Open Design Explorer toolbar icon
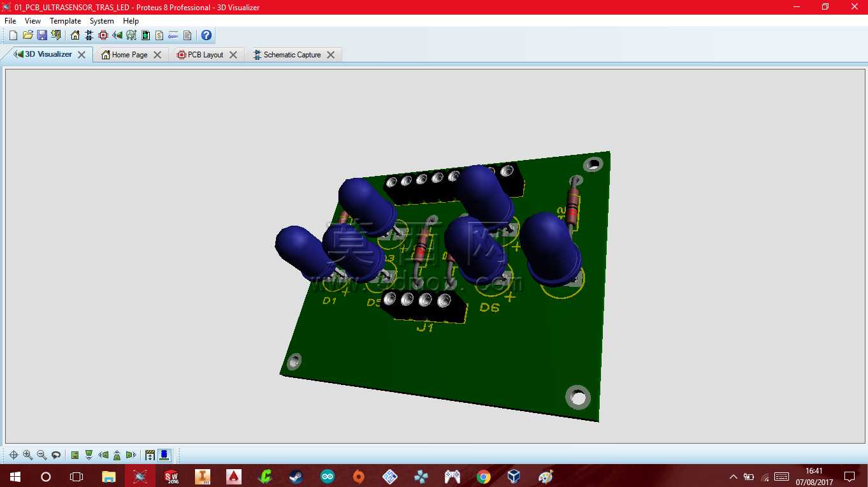The image size is (868, 487). pos(145,35)
